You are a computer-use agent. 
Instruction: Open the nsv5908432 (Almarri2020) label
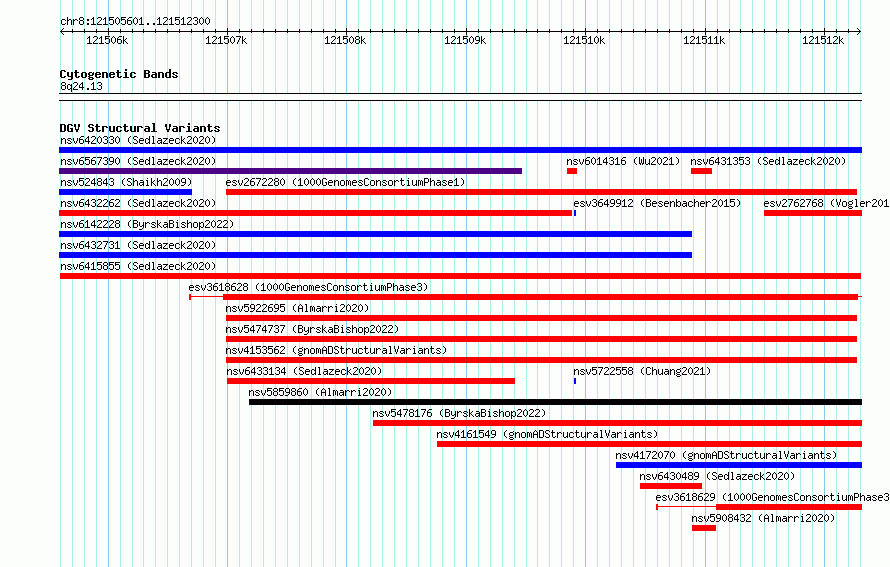763,518
